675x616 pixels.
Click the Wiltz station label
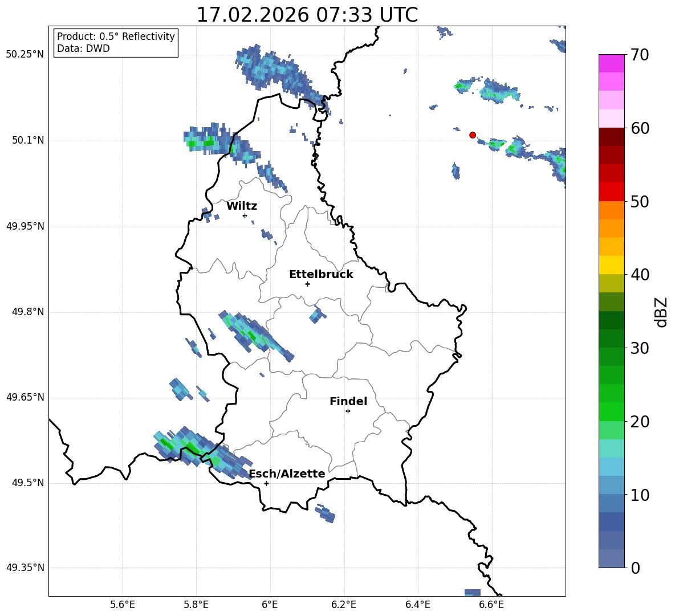[x=242, y=206]
